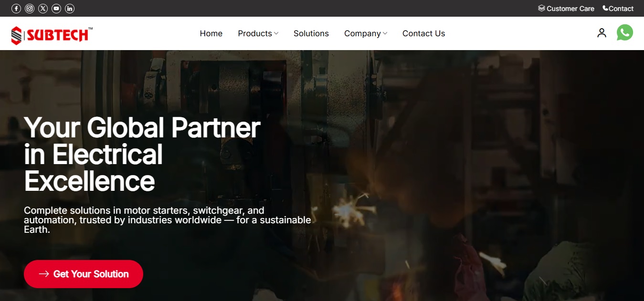Screen dimensions: 644x301
Task: Click the arrow in Get Your Solution
Action: (44, 274)
